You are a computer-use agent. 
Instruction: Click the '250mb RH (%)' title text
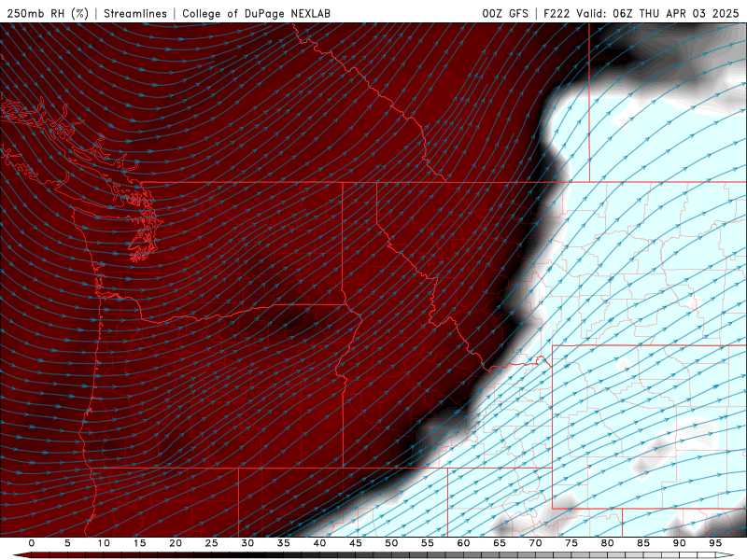(x=49, y=13)
